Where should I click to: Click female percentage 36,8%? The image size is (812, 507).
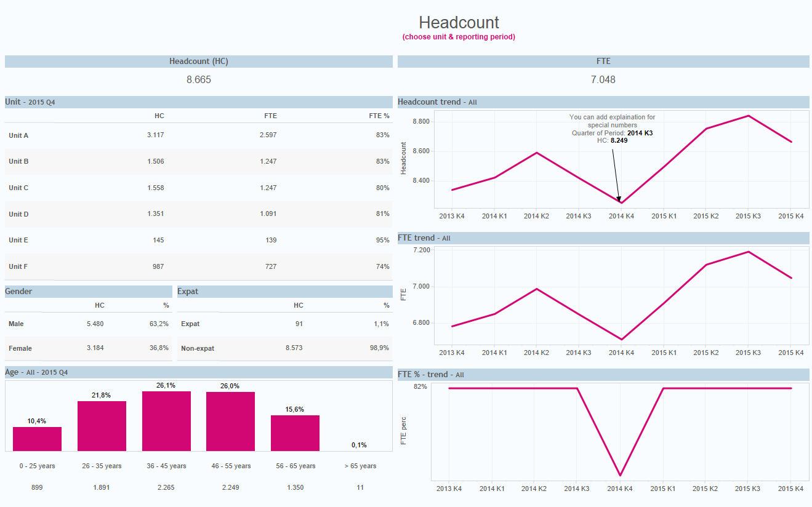(x=159, y=348)
